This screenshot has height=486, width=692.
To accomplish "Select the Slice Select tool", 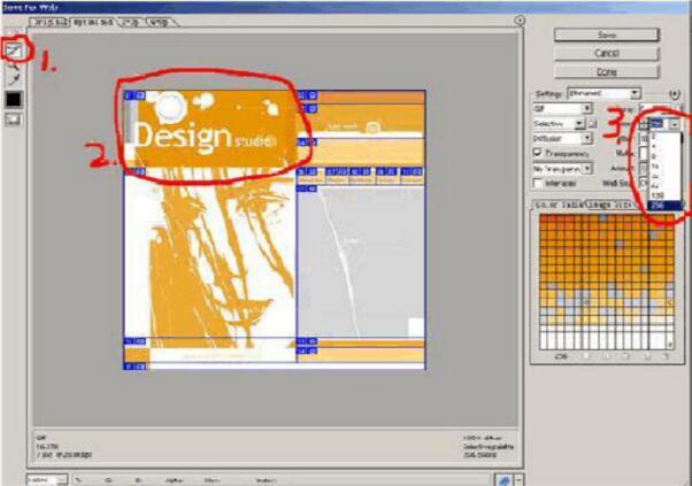I will point(15,49).
